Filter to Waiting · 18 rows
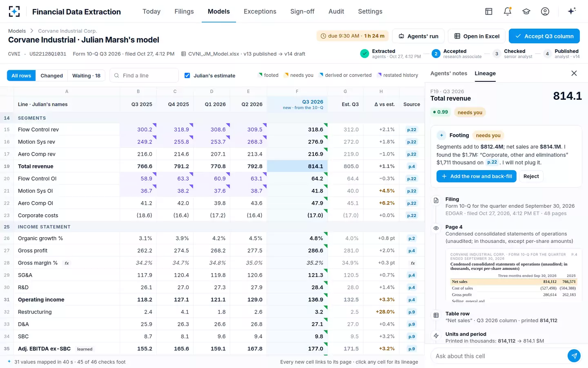This screenshot has width=588, height=368. click(x=86, y=76)
